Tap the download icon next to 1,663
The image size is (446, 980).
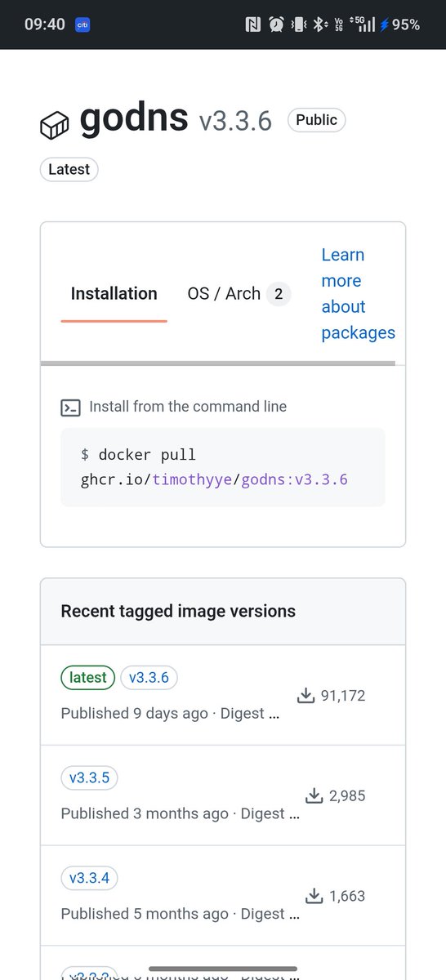click(x=314, y=896)
